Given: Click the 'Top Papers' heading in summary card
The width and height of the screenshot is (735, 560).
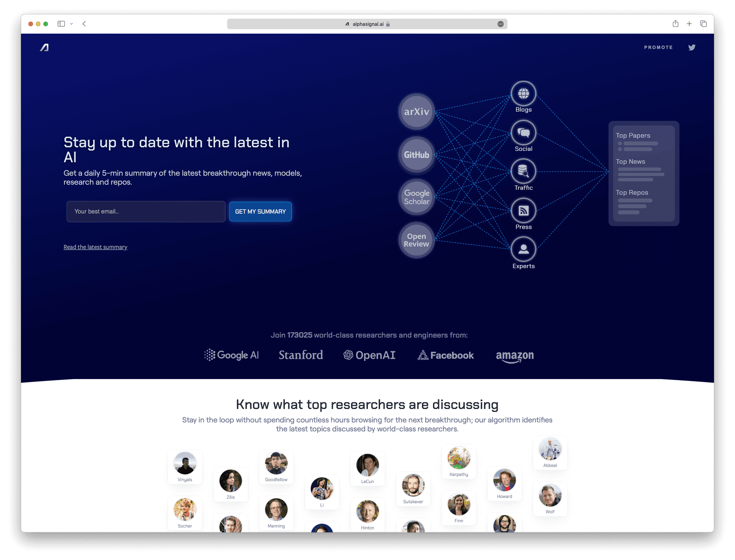Looking at the screenshot, I should point(633,135).
